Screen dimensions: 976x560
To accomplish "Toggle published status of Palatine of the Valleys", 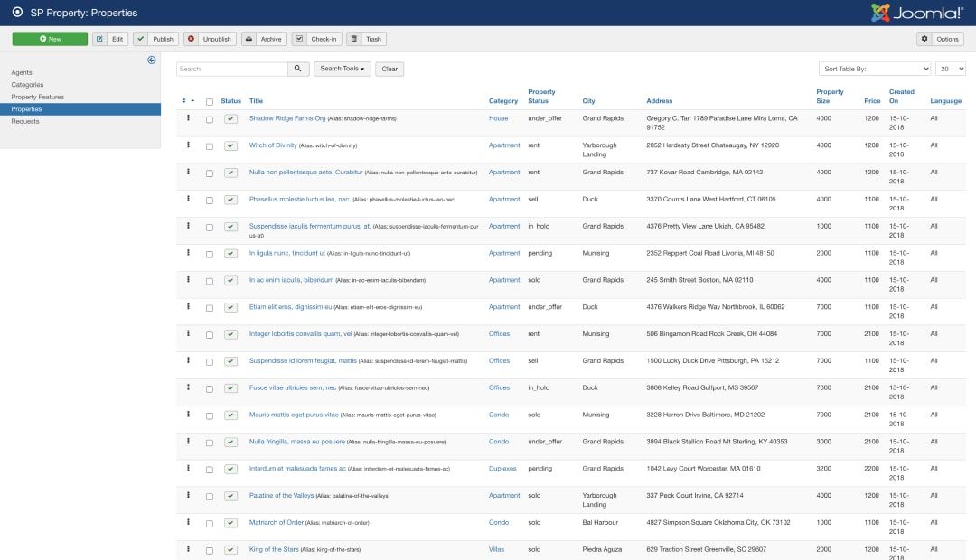I will click(x=231, y=496).
